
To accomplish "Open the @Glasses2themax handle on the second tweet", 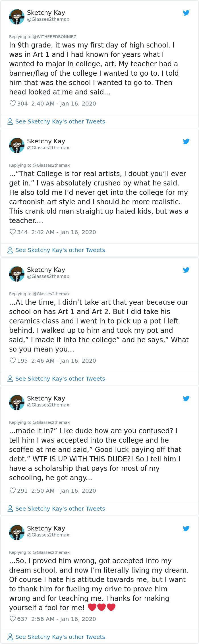I will 48,148.
